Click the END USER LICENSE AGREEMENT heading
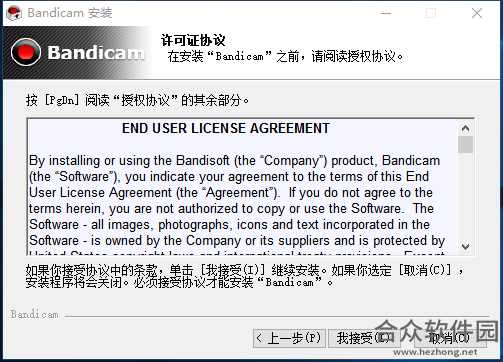 click(226, 128)
